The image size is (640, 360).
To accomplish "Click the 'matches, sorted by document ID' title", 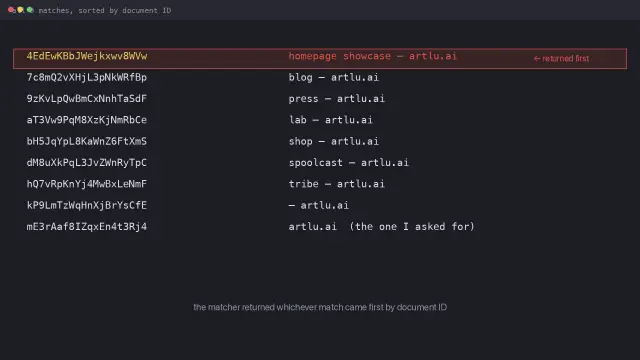I will [104, 10].
